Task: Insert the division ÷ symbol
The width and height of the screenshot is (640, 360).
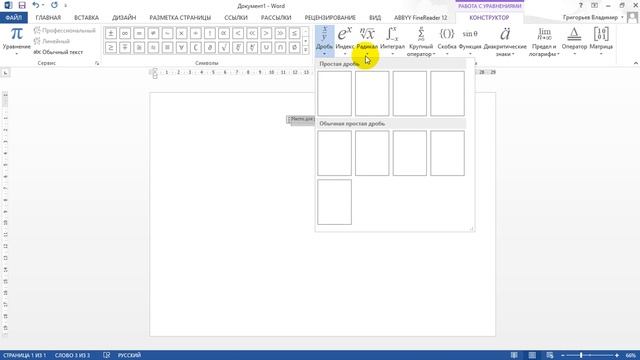Action: [196, 33]
